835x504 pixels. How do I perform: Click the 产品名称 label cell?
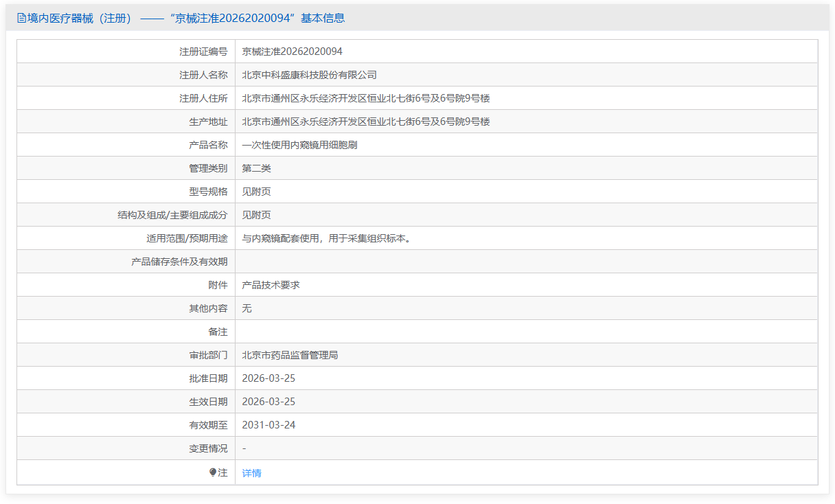pyautogui.click(x=126, y=145)
